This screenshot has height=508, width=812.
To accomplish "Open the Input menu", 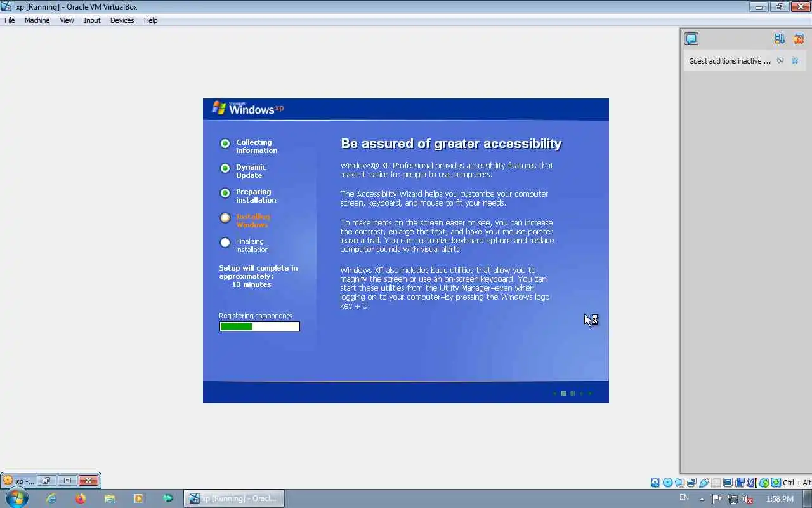I will point(92,20).
